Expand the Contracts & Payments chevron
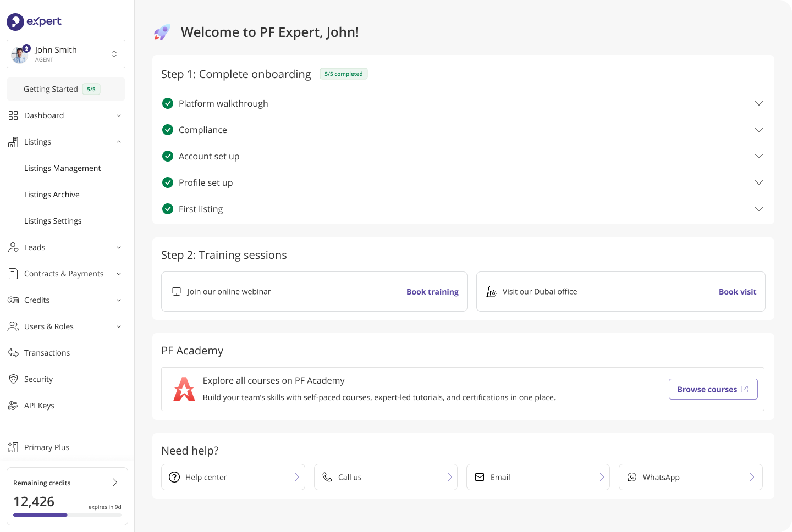792x532 pixels. 119,274
